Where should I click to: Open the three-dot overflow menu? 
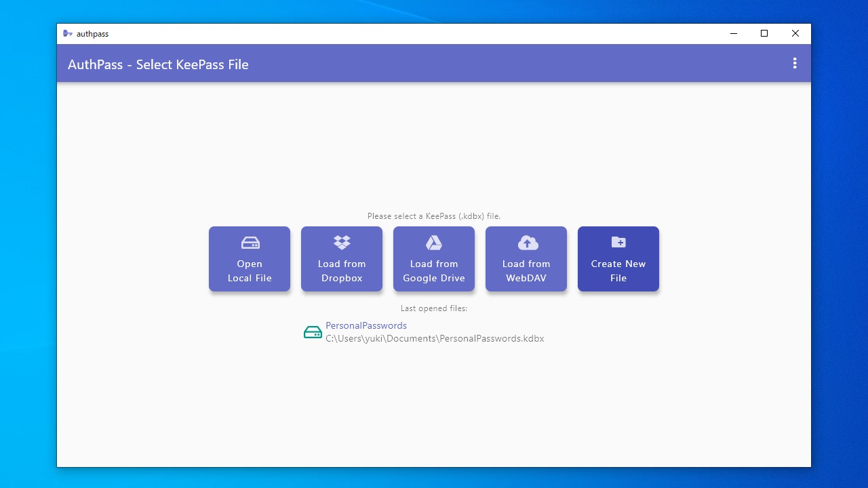point(795,64)
